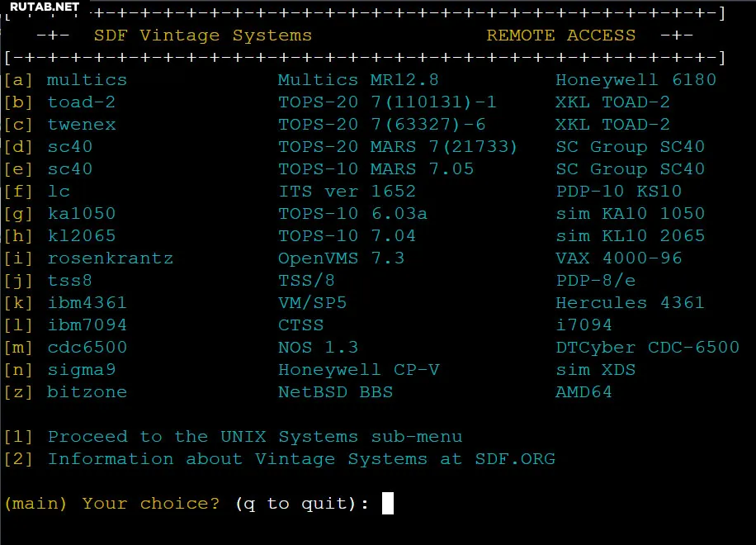Pick the ibm7094 CTSS entry
756x545 pixels.
pyautogui.click(x=87, y=325)
